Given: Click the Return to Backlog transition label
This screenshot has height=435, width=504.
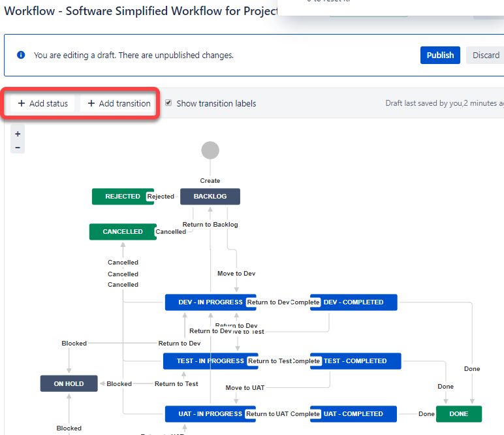Looking at the screenshot, I should coord(210,225).
